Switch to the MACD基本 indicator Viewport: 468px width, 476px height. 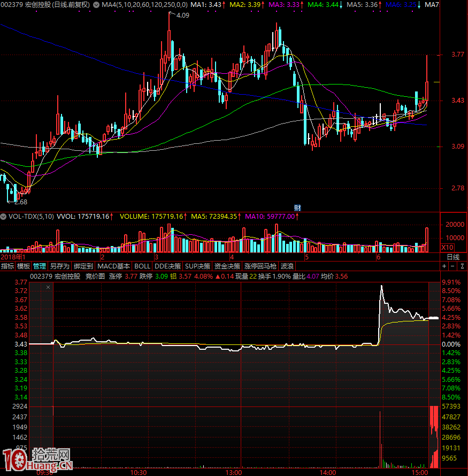coord(113,266)
